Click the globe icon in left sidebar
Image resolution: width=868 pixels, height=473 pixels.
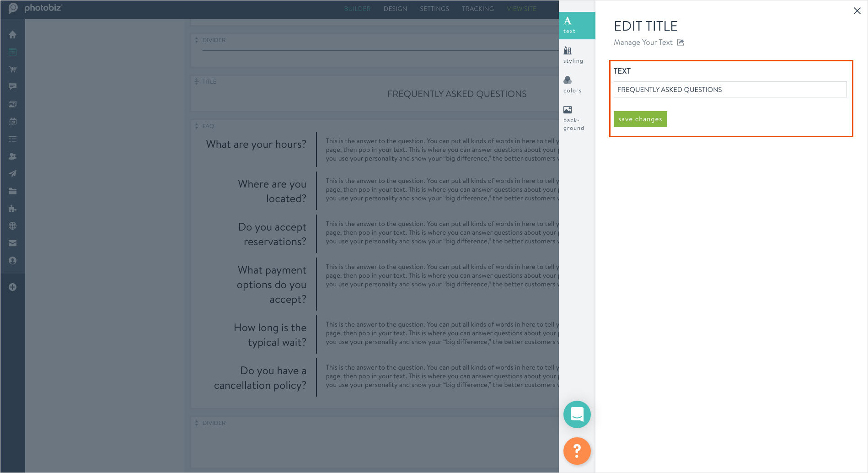[12, 226]
